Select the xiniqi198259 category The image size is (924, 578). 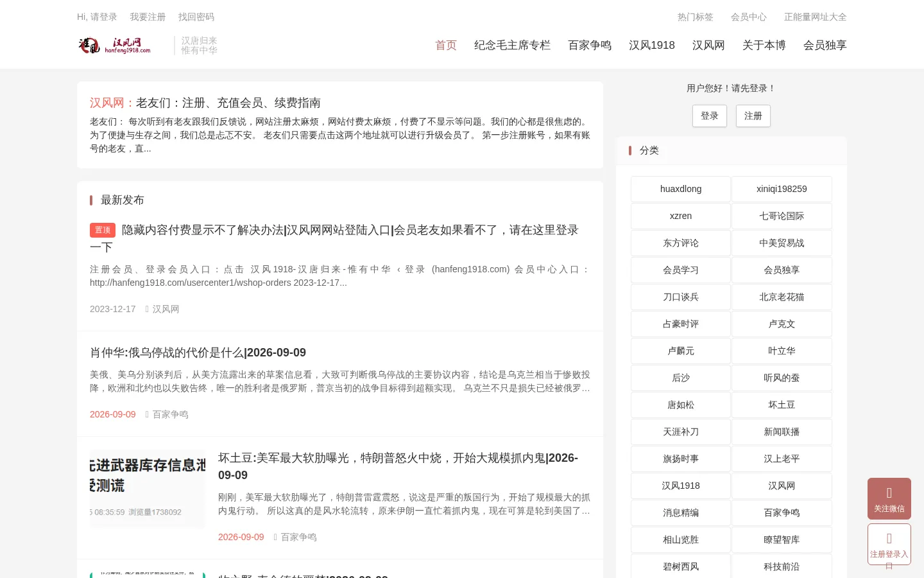[x=782, y=189]
